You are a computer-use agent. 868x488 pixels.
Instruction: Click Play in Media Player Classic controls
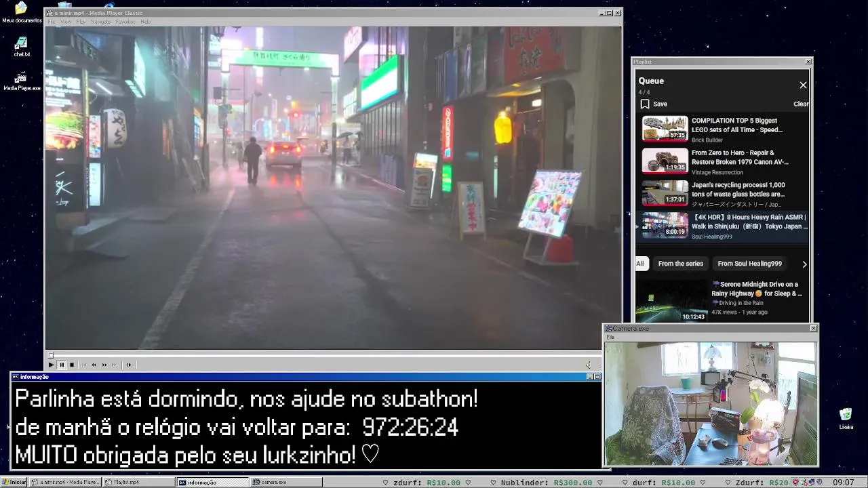(51, 365)
